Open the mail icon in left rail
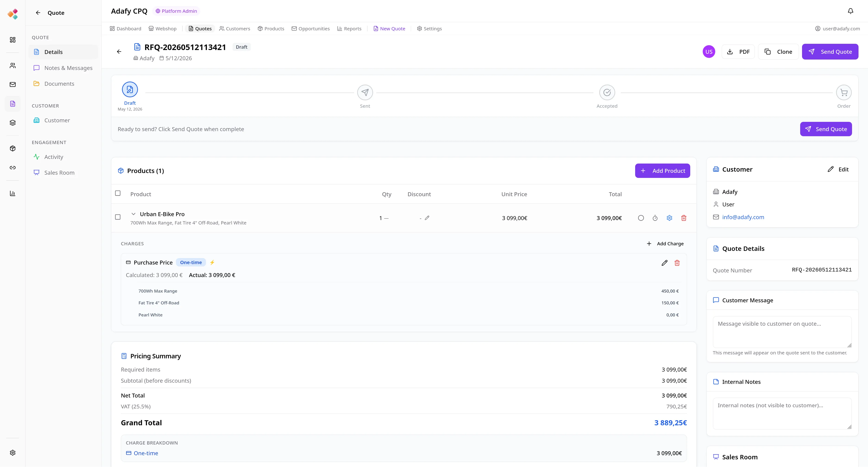The width and height of the screenshot is (868, 467). (x=12, y=85)
